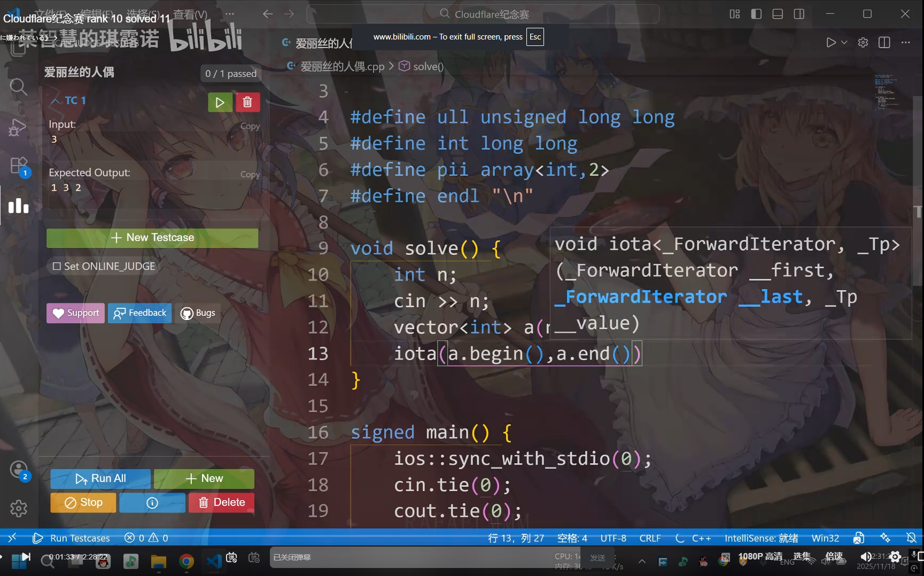Open the Accounts icon in the activity bar
This screenshot has height=576, width=924.
tap(18, 470)
